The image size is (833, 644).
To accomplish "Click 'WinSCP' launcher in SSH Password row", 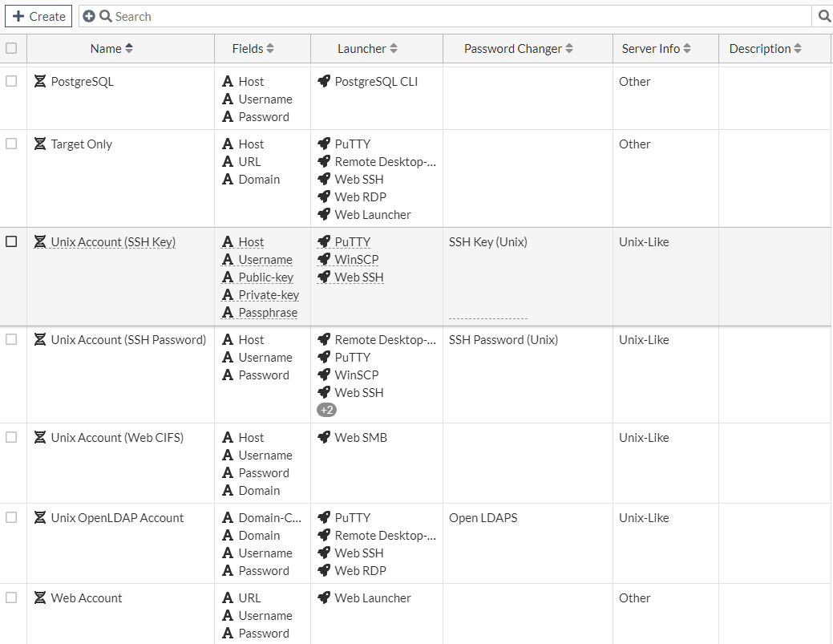I will [357, 375].
